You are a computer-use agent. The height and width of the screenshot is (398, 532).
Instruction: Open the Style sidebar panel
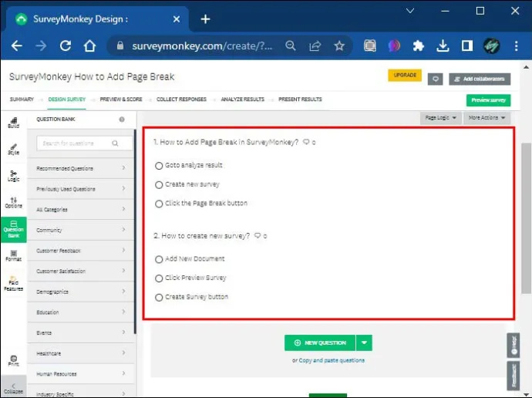(x=14, y=150)
